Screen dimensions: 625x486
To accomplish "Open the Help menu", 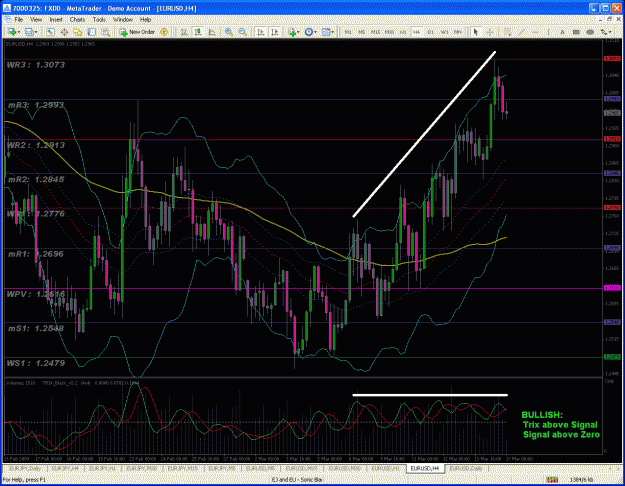I will click(145, 19).
